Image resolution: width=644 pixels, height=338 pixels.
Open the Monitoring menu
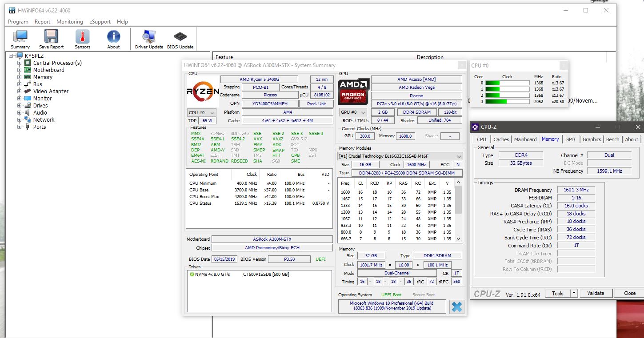pyautogui.click(x=70, y=22)
